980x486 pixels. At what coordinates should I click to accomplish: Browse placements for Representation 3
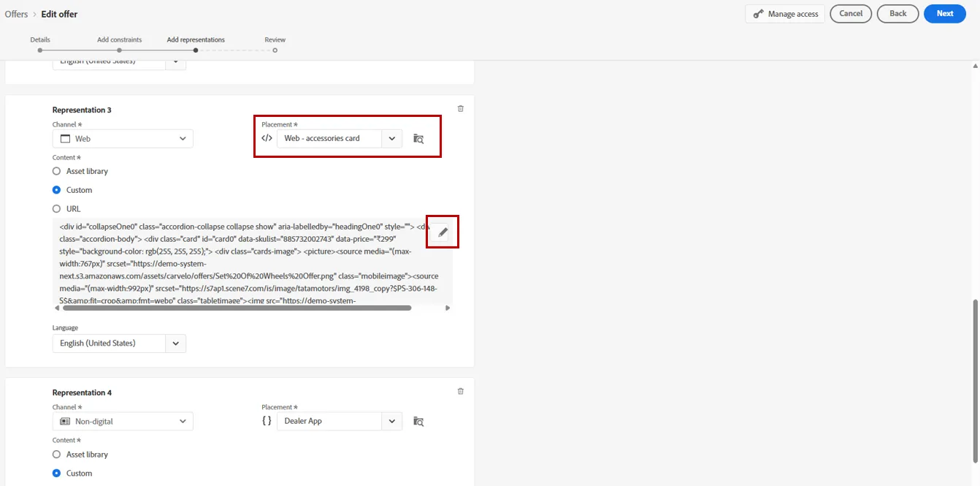(418, 139)
